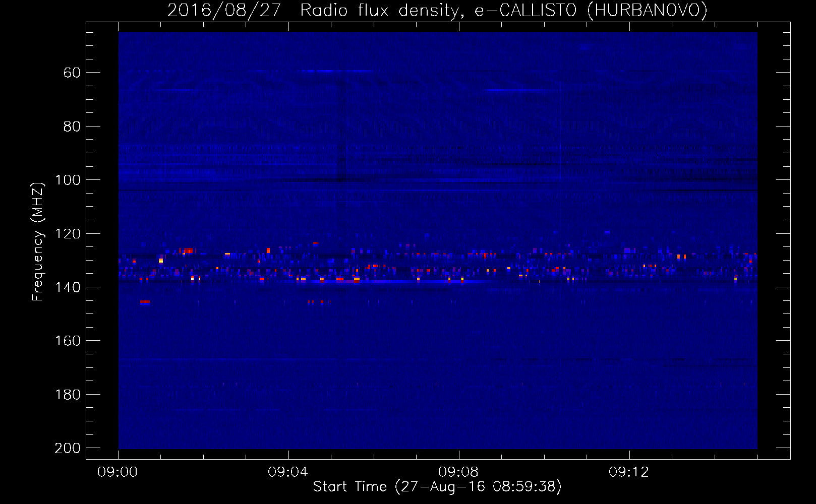Select the 09:00 time tick label
816x504 pixels.
[x=118, y=472]
